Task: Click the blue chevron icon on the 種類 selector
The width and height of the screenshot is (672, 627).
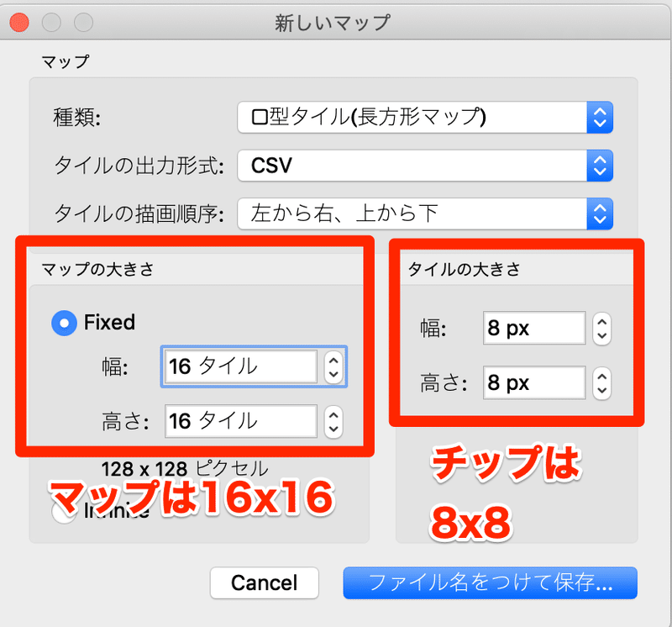Action: 600,118
